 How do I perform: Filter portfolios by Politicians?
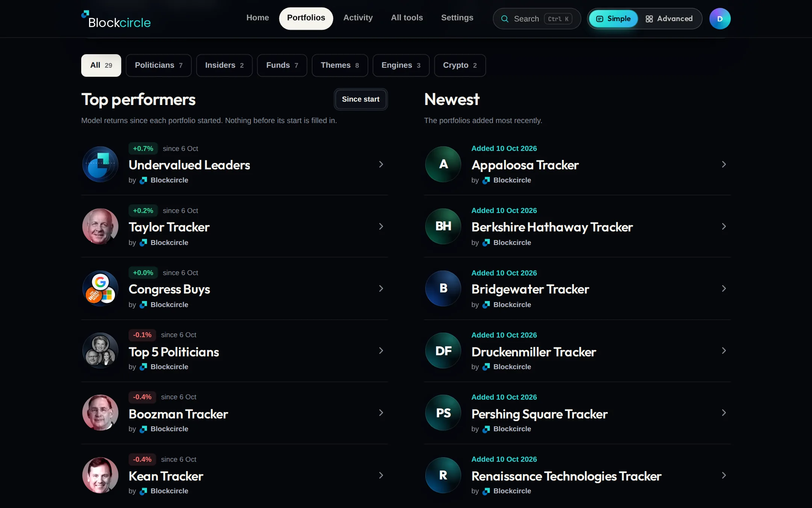(x=159, y=65)
